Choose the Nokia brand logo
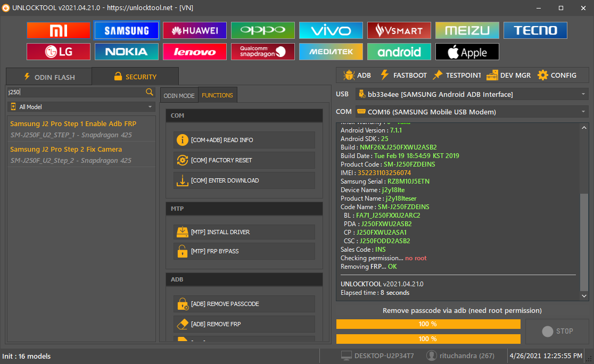The width and height of the screenshot is (594, 364). click(127, 52)
